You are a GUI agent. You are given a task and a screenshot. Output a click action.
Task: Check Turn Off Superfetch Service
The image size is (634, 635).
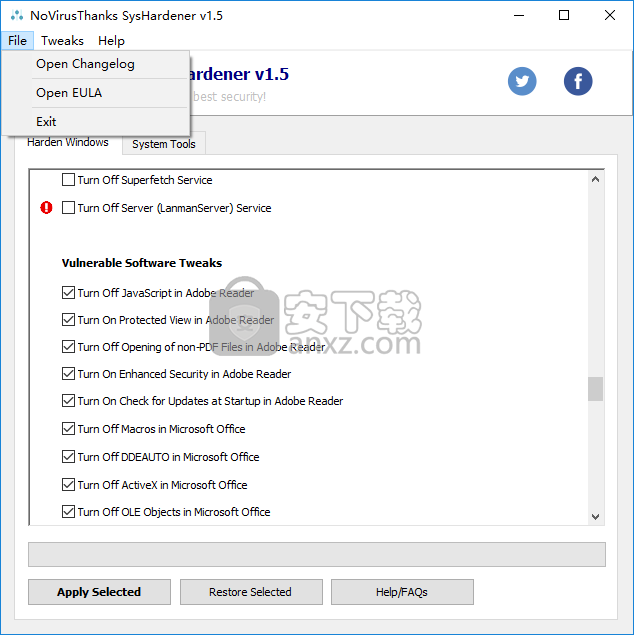coord(69,180)
